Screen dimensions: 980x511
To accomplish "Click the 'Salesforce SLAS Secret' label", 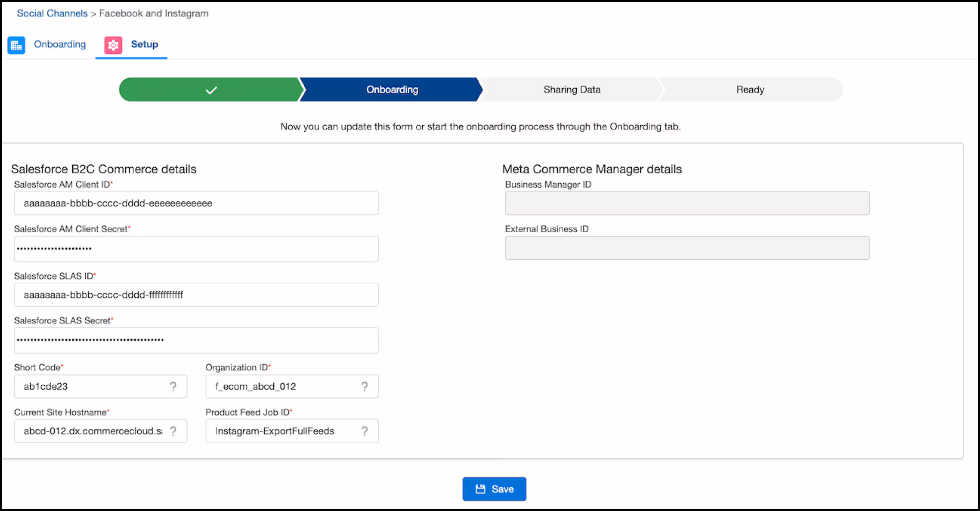I will point(62,321).
